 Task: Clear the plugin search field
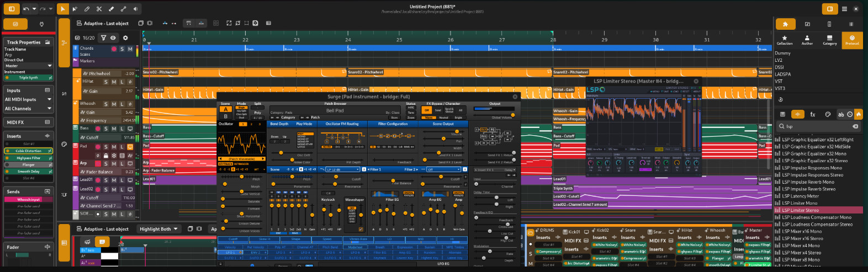click(x=855, y=126)
